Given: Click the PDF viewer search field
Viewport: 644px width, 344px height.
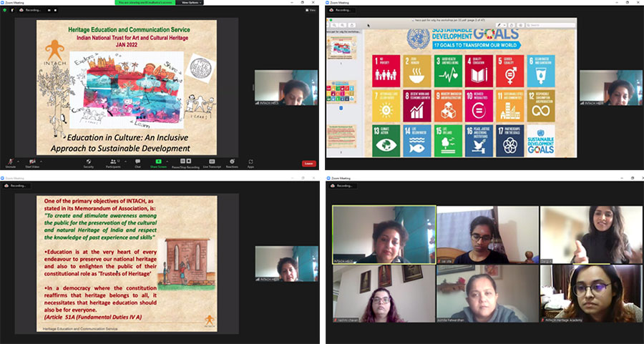Looking at the screenshot, I should pos(550,26).
